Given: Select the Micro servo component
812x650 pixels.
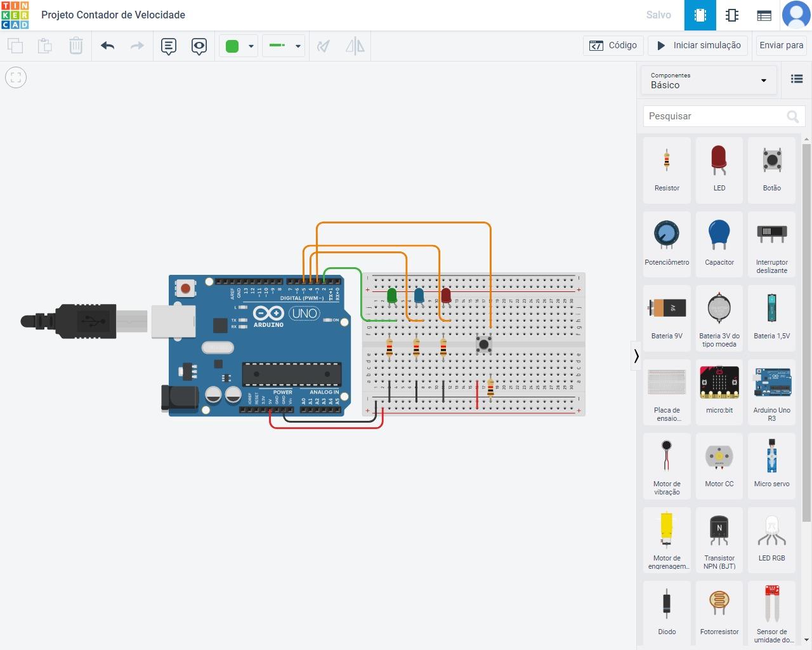Looking at the screenshot, I should (x=772, y=466).
